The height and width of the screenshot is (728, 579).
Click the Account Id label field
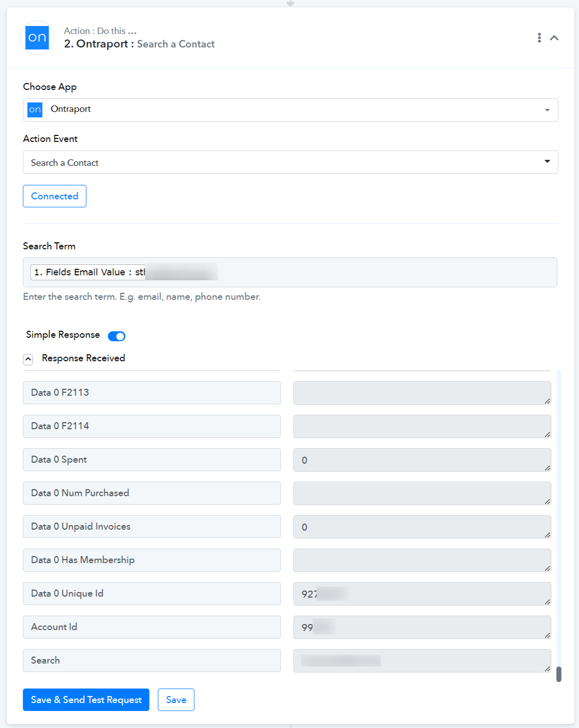tap(151, 627)
